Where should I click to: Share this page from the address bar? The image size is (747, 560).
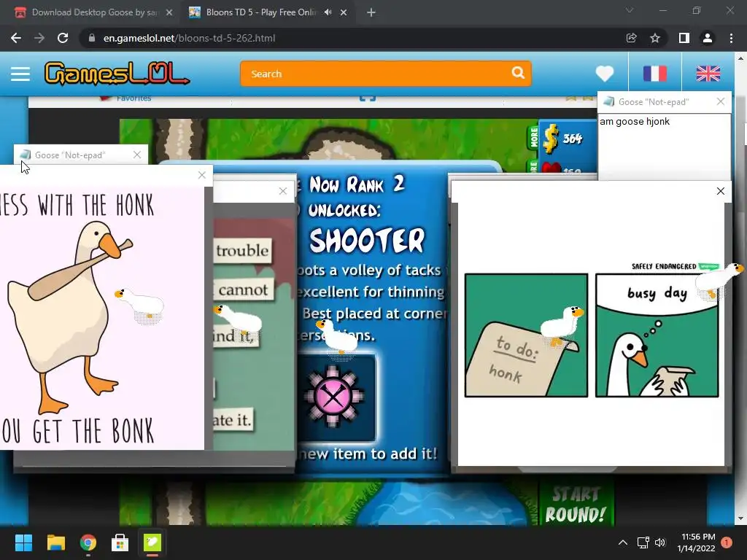(631, 38)
